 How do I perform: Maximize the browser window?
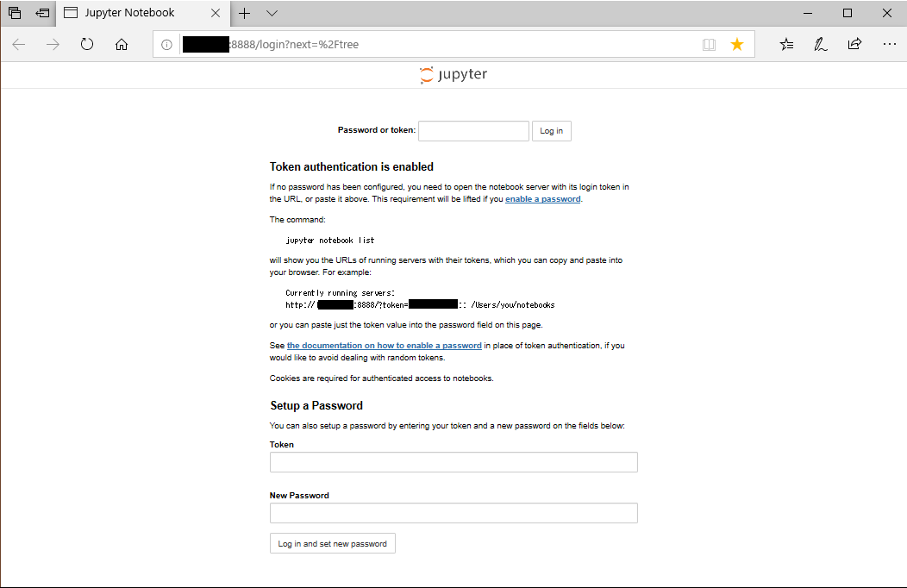click(848, 13)
